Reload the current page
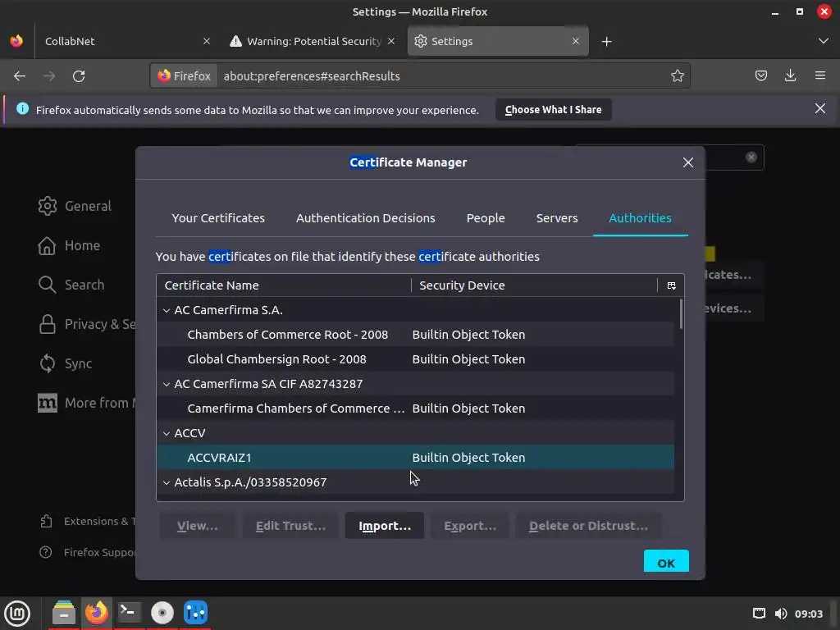840x630 pixels. click(x=79, y=76)
